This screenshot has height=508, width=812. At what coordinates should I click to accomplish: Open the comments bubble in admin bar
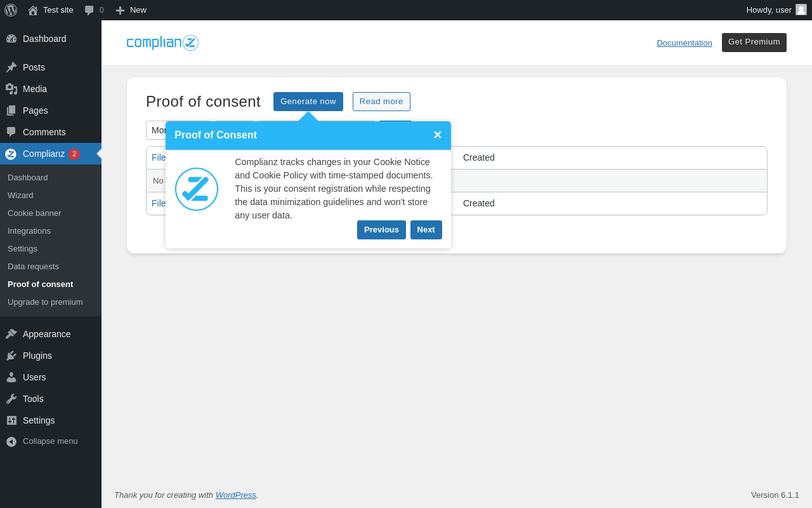[x=89, y=10]
